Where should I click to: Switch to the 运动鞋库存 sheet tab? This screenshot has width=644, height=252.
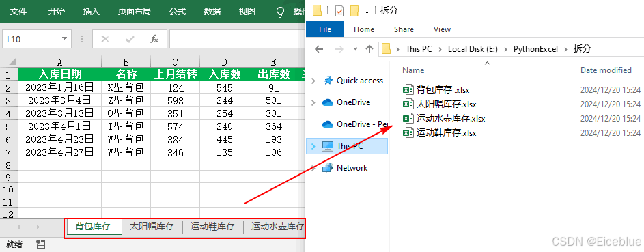[x=213, y=226]
